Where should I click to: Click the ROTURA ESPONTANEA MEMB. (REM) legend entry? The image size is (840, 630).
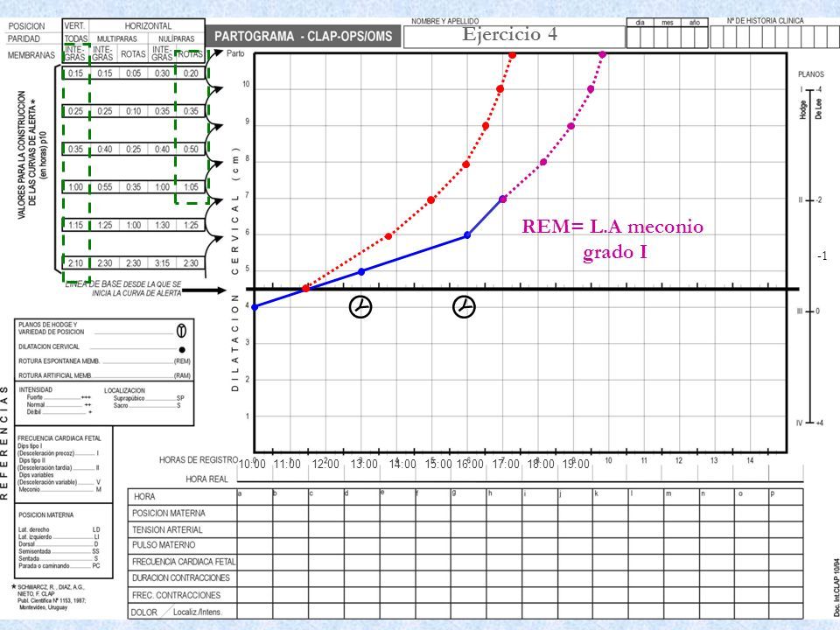[x=104, y=361]
